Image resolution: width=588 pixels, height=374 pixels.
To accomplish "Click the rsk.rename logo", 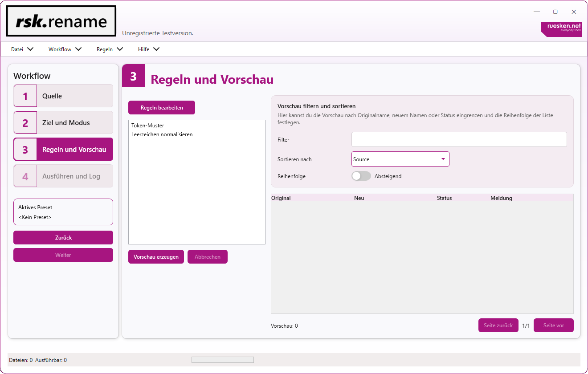I will pos(61,21).
